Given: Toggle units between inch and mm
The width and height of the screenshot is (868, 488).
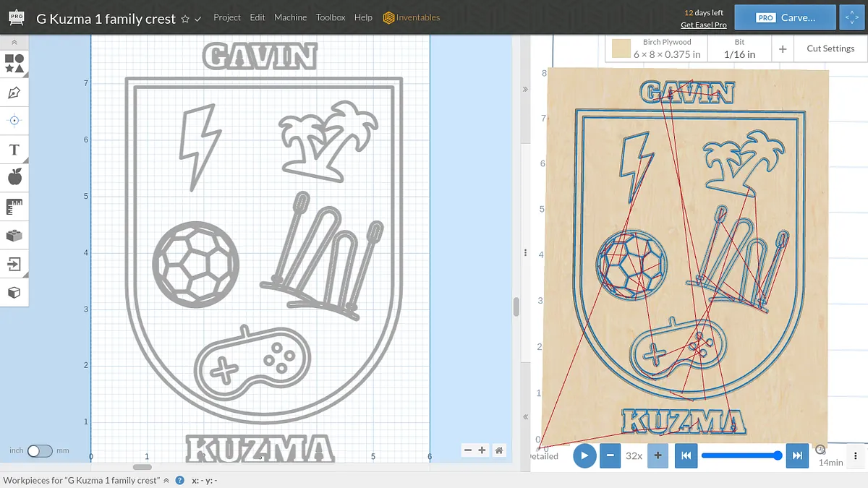Looking at the screenshot, I should coord(40,450).
